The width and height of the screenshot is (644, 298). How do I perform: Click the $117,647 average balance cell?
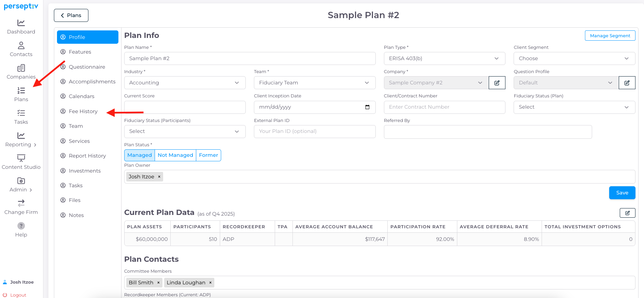(340, 239)
